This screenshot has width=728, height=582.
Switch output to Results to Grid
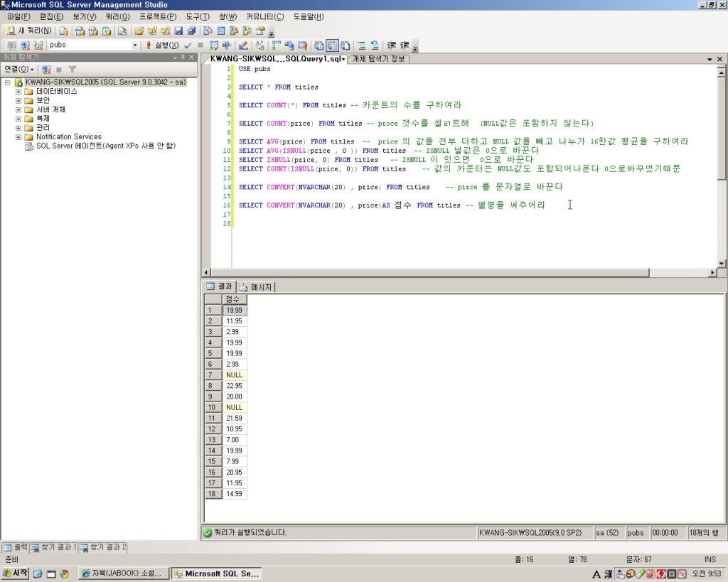click(x=332, y=45)
